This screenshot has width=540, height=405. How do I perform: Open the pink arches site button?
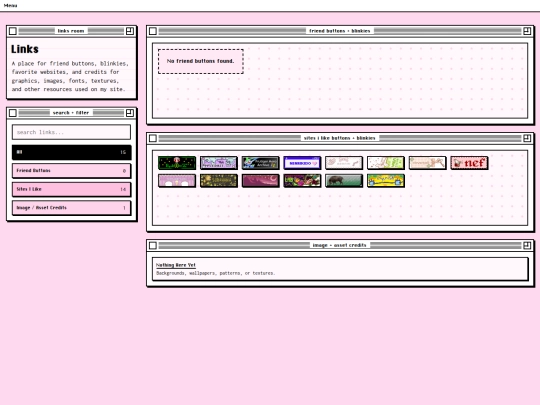pyautogui.click(x=177, y=180)
